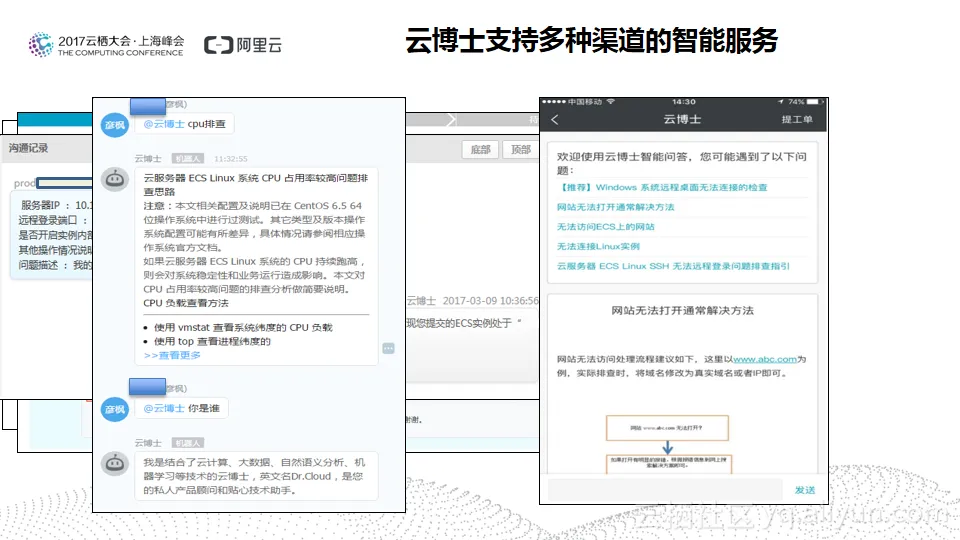This screenshot has height=540, width=960.
Task: Click the 沟通记录 header in the background window
Action: click(28, 148)
